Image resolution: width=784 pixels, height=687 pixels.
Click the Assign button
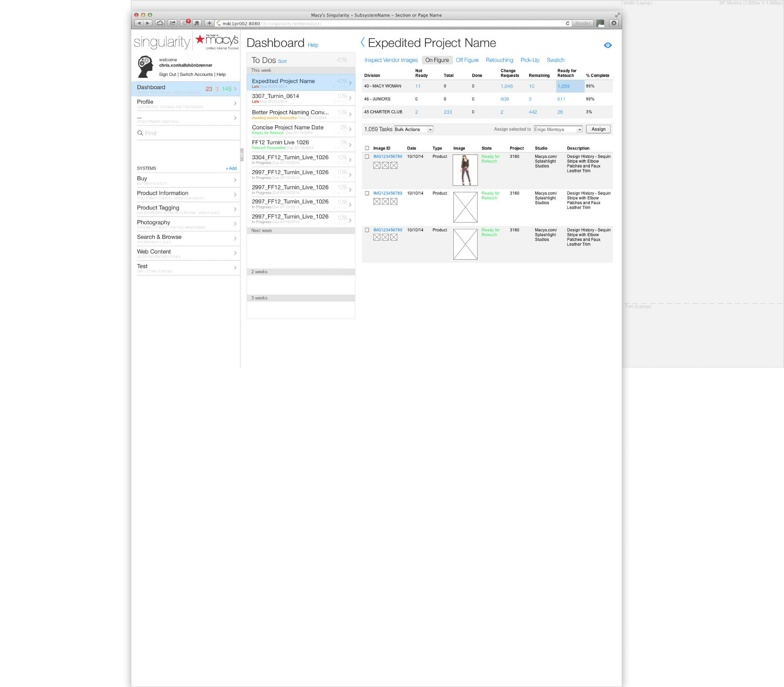pos(598,129)
